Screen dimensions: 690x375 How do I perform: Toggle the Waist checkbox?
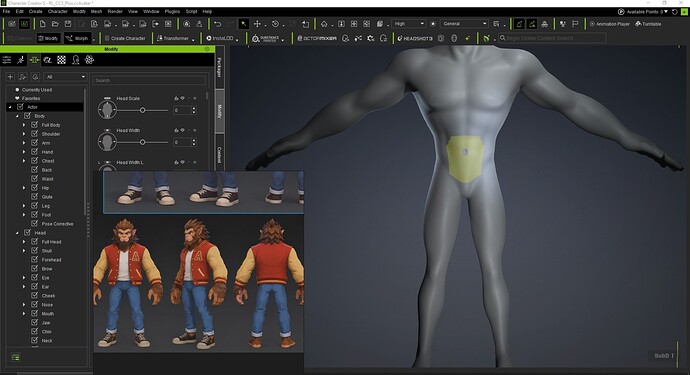(34, 179)
